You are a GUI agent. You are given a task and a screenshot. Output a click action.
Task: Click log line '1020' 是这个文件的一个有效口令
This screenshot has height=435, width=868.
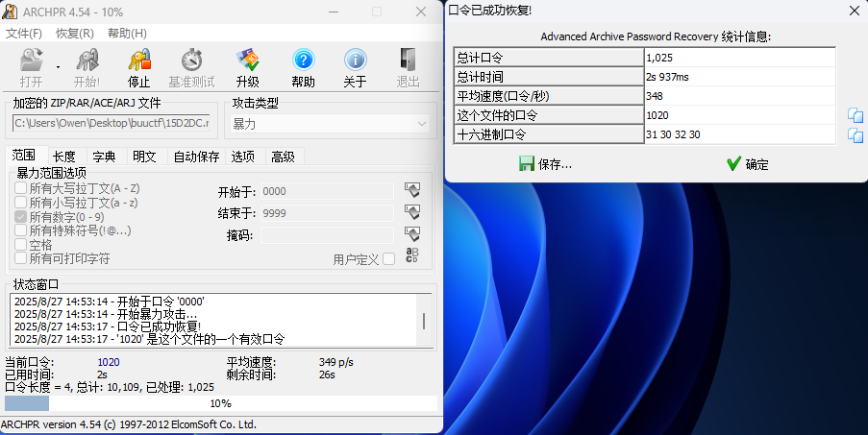click(x=149, y=339)
